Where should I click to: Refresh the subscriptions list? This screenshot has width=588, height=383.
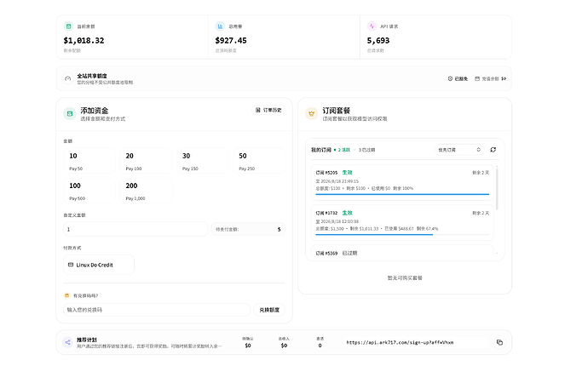pos(493,150)
